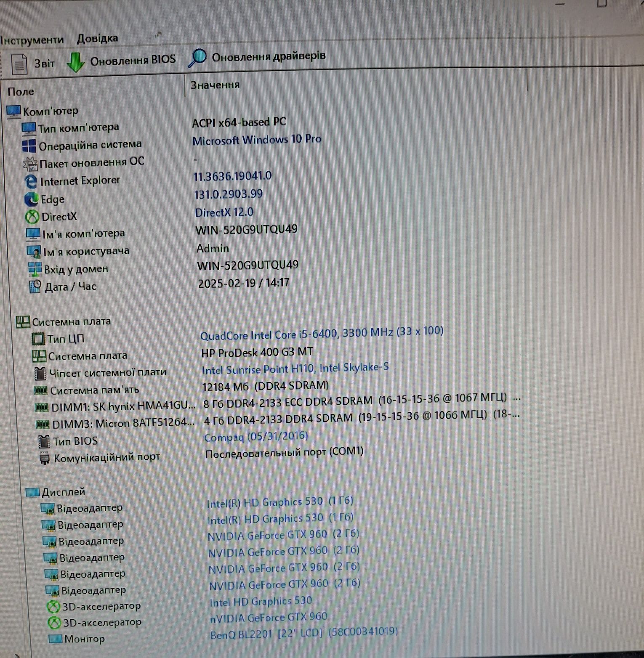Open the DirectX 12.0 link
The width and height of the screenshot is (644, 658).
pyautogui.click(x=224, y=212)
